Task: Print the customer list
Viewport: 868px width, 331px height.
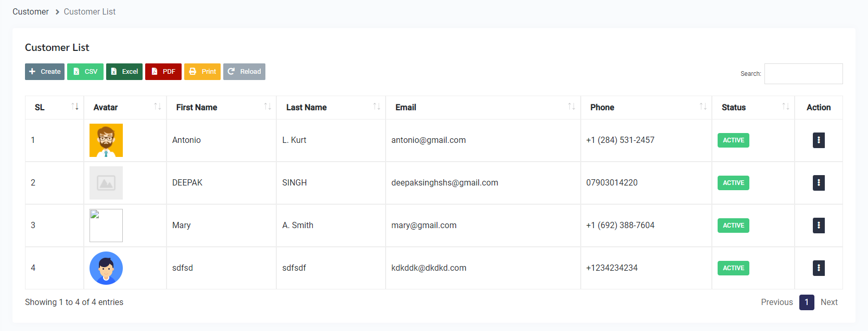Action: coord(202,72)
